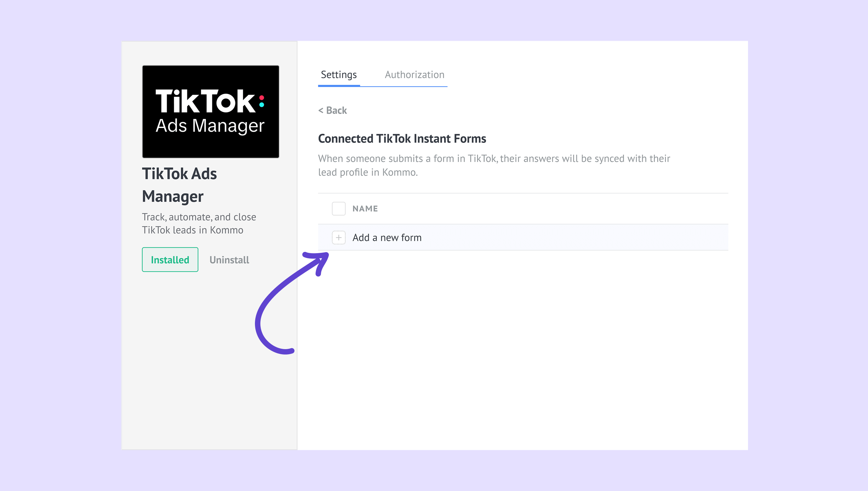The height and width of the screenshot is (491, 868).
Task: Select the Add a new form label
Action: click(x=387, y=238)
